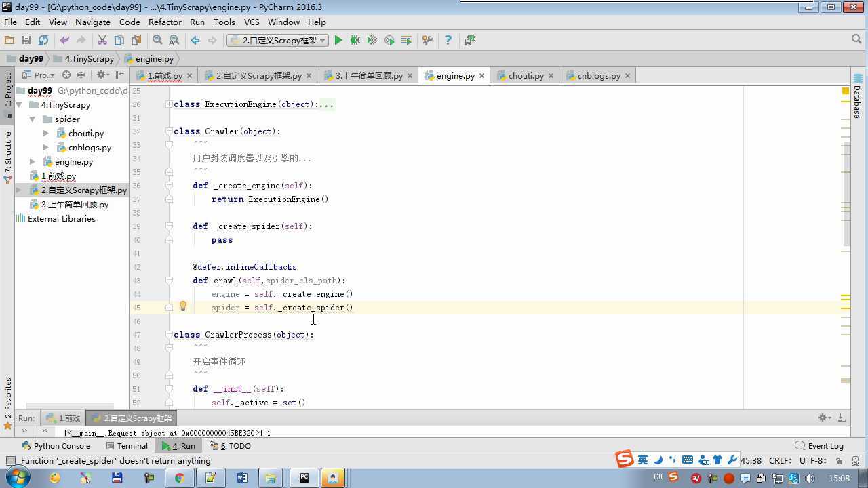Image resolution: width=868 pixels, height=488 pixels.
Task: Open Help with the question mark icon
Action: coord(448,41)
